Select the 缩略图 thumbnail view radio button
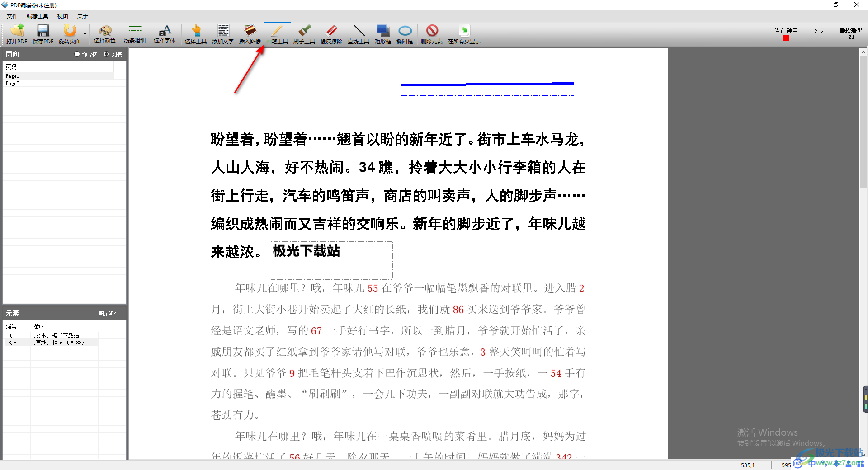This screenshot has width=868, height=470. (x=77, y=54)
